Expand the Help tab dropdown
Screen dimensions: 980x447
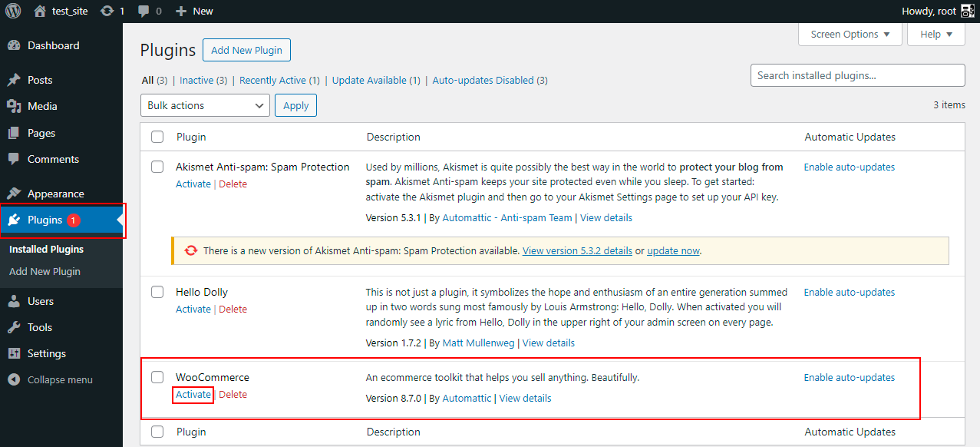(x=935, y=34)
